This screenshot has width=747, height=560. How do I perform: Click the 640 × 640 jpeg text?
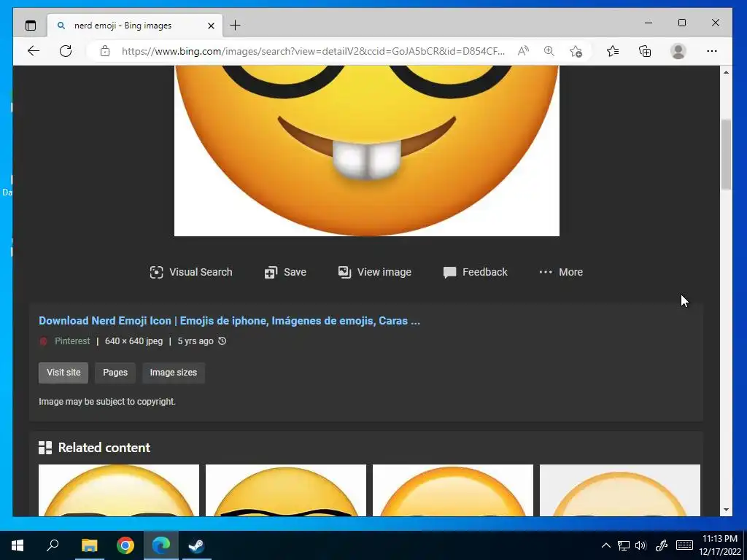[x=134, y=341]
